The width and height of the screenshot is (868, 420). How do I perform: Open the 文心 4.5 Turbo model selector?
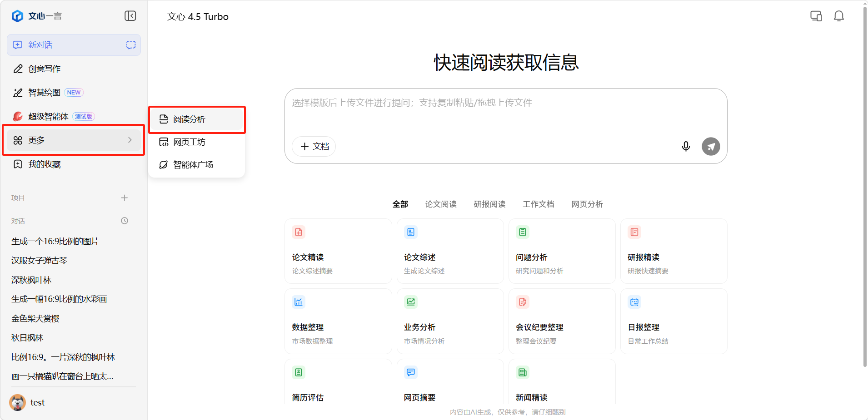pos(198,17)
